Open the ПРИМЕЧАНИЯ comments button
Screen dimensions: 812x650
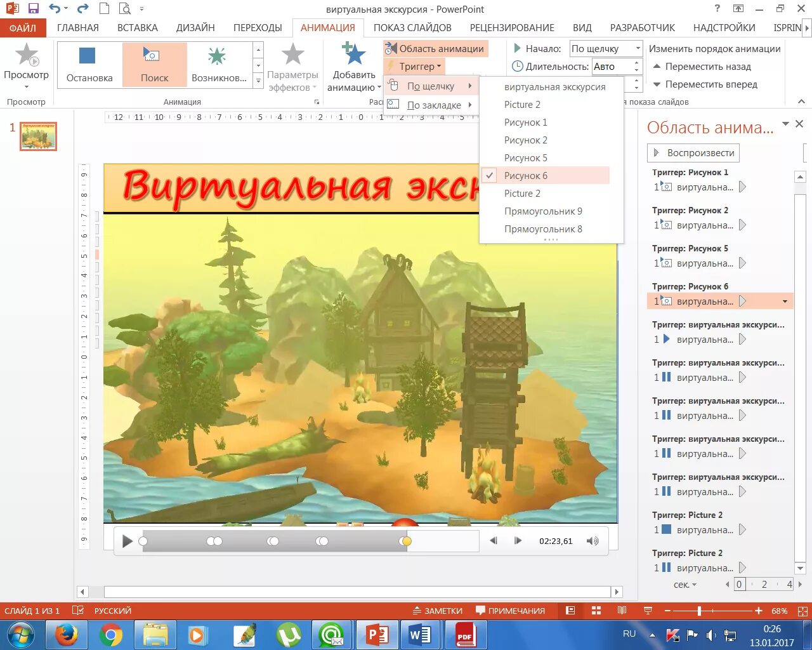pos(511,611)
